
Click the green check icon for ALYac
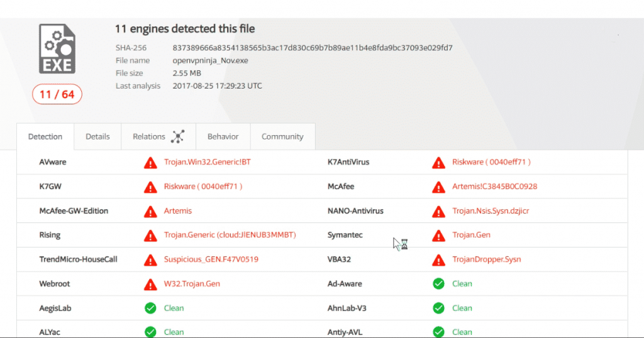pyautogui.click(x=150, y=332)
